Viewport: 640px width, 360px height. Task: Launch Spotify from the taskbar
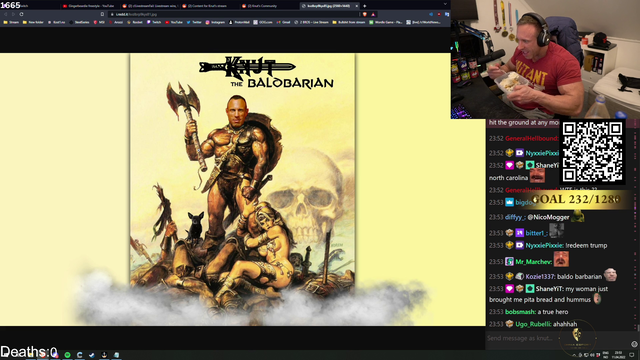point(67,355)
